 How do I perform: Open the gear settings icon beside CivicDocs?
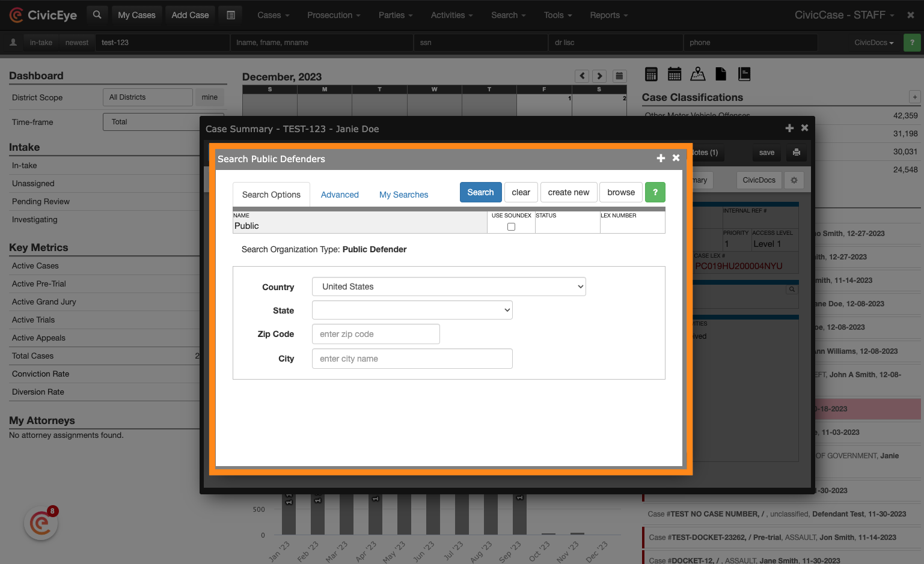(x=794, y=180)
